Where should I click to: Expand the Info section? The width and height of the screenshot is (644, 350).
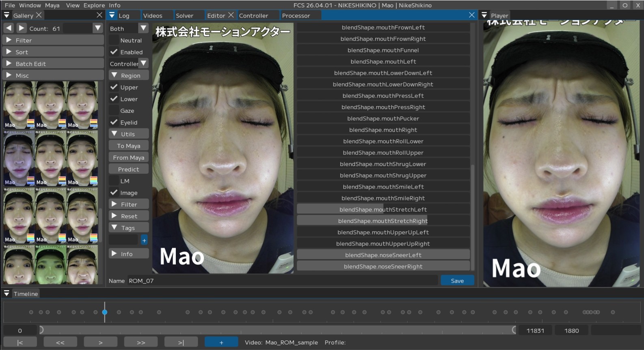tap(128, 254)
